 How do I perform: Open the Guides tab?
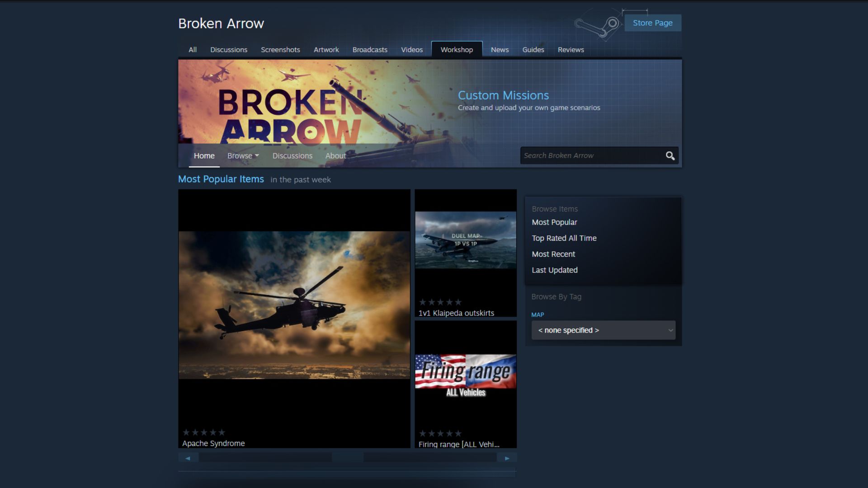click(533, 50)
